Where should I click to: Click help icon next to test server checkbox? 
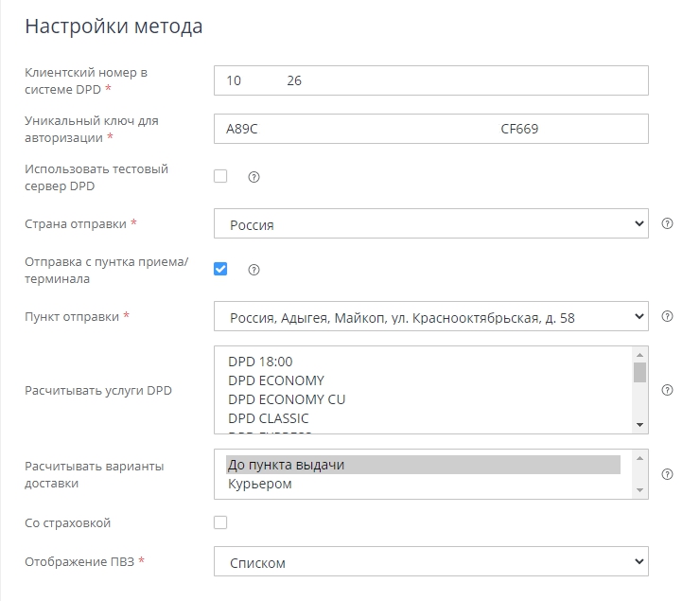[x=254, y=177]
